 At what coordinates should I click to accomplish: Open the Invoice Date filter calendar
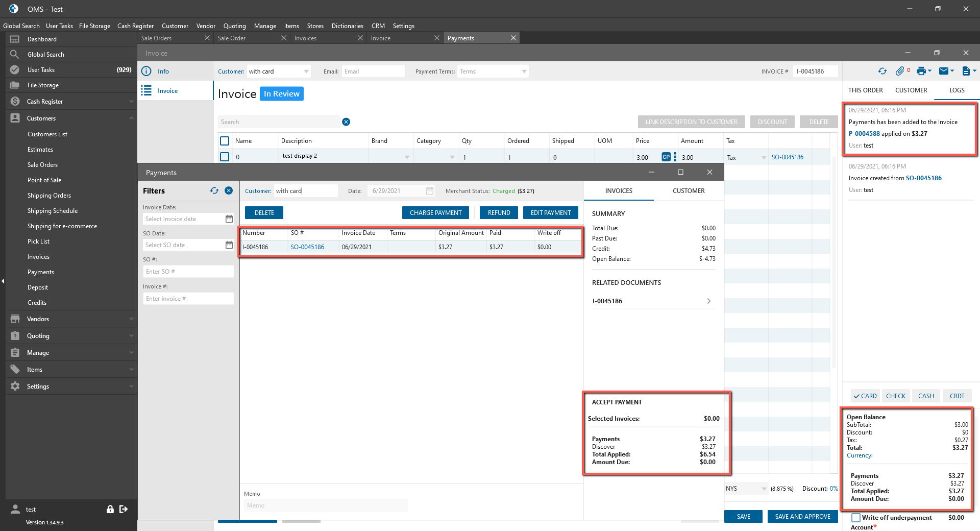[229, 219]
